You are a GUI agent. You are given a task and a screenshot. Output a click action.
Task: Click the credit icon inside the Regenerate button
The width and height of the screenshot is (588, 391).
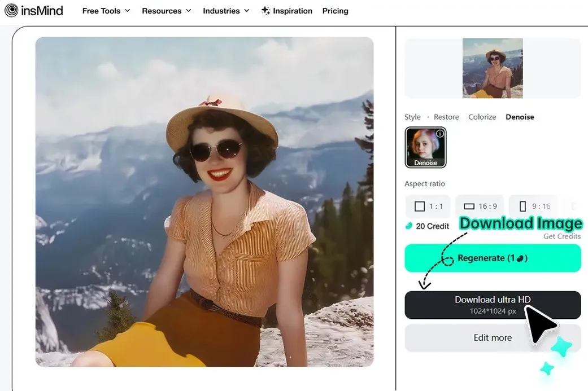(x=520, y=258)
